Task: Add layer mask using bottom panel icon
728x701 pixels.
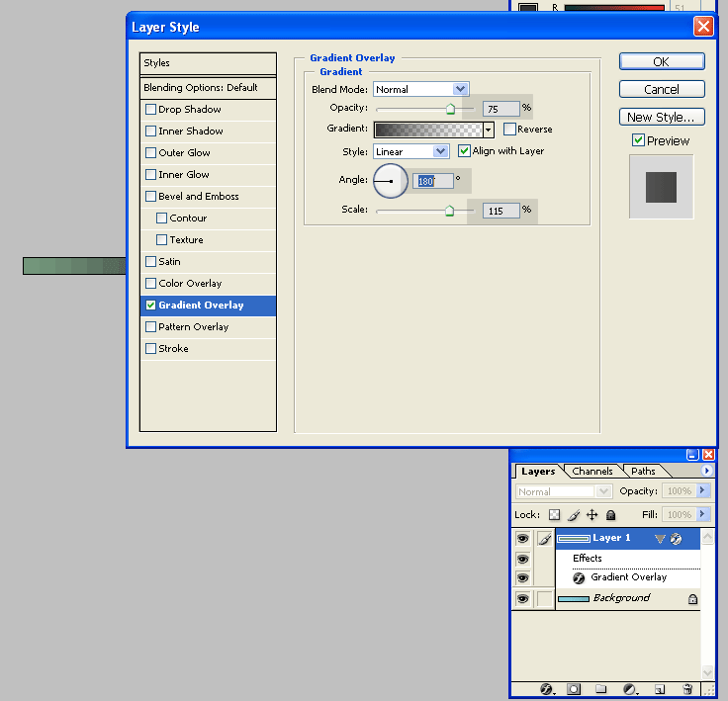Action: pos(574,689)
